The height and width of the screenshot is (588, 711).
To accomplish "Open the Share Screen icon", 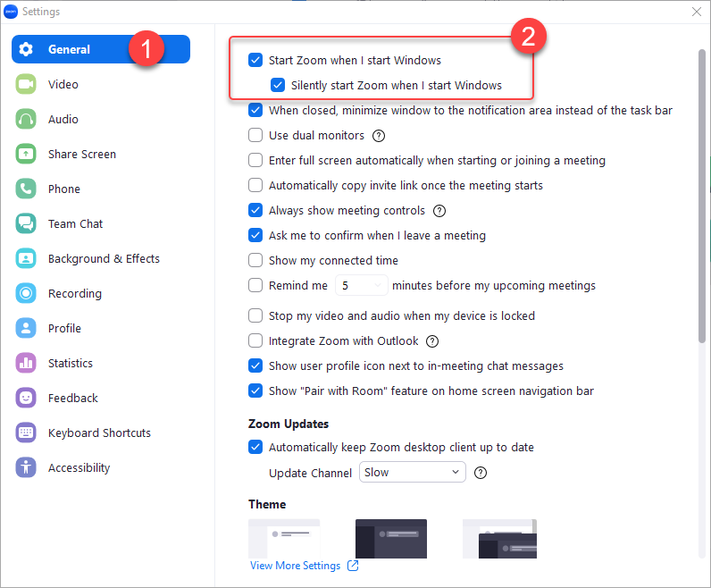I will click(x=26, y=154).
